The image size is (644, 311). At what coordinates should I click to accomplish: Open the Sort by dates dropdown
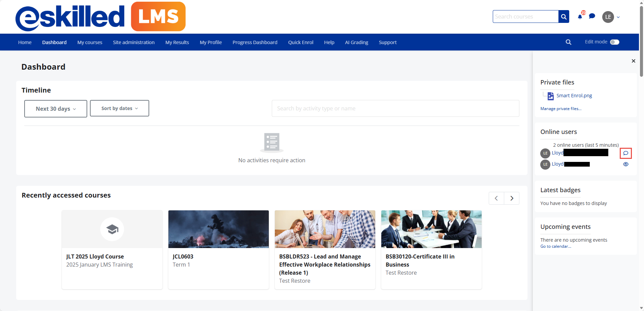coord(119,108)
